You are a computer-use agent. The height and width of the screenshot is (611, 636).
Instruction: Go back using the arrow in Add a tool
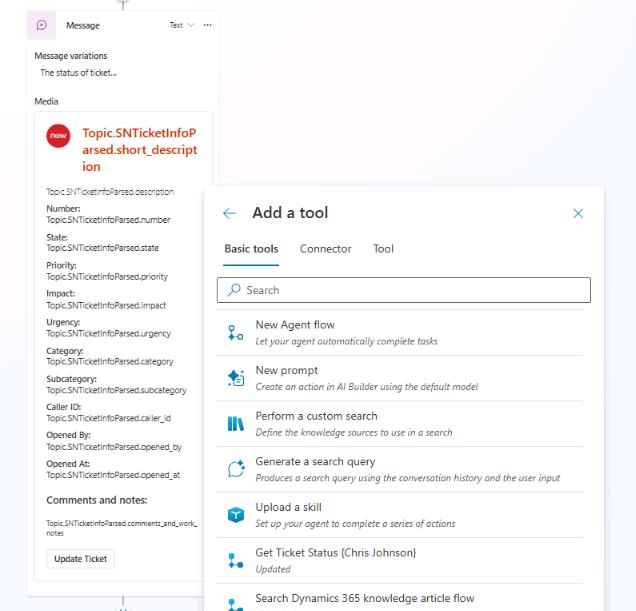pos(229,213)
